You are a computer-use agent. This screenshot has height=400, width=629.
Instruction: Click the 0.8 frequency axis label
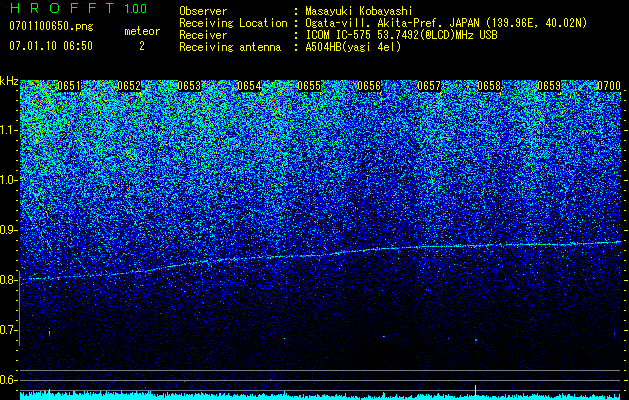(x=9, y=280)
